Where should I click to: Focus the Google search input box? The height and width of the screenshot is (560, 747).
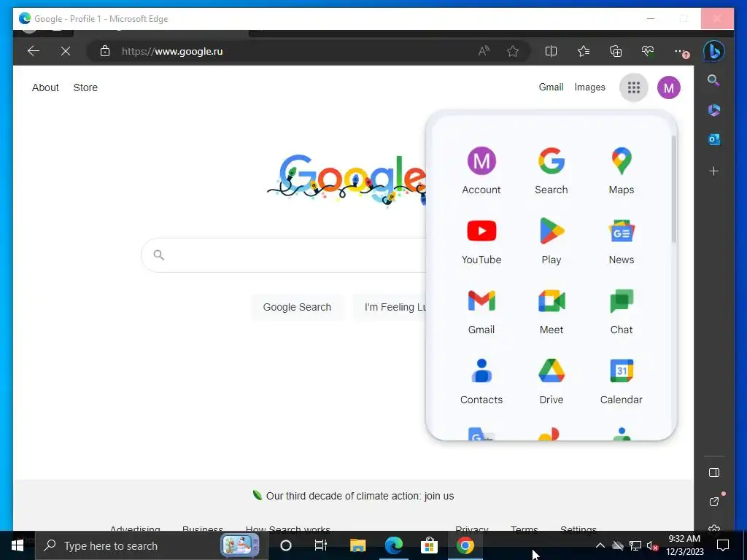click(x=284, y=255)
